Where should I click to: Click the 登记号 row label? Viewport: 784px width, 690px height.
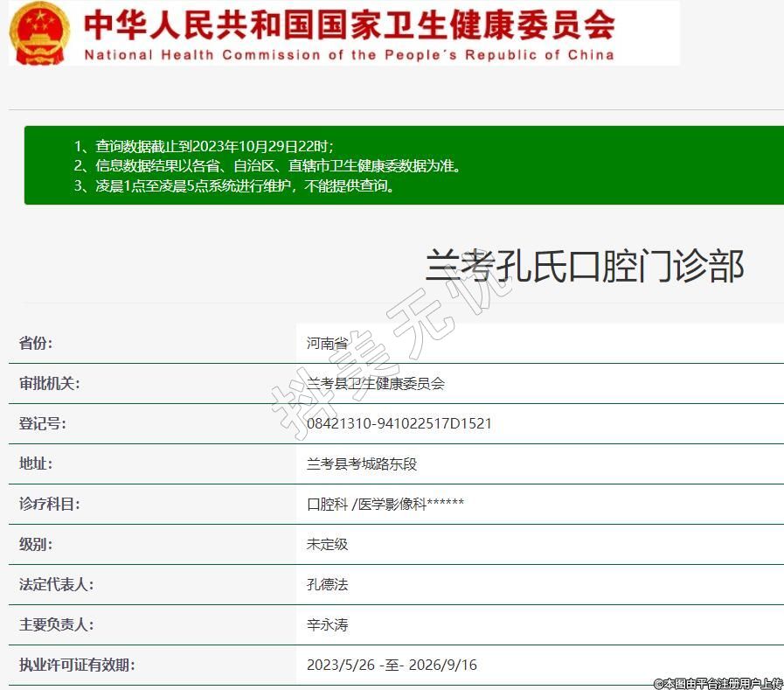[x=43, y=423]
